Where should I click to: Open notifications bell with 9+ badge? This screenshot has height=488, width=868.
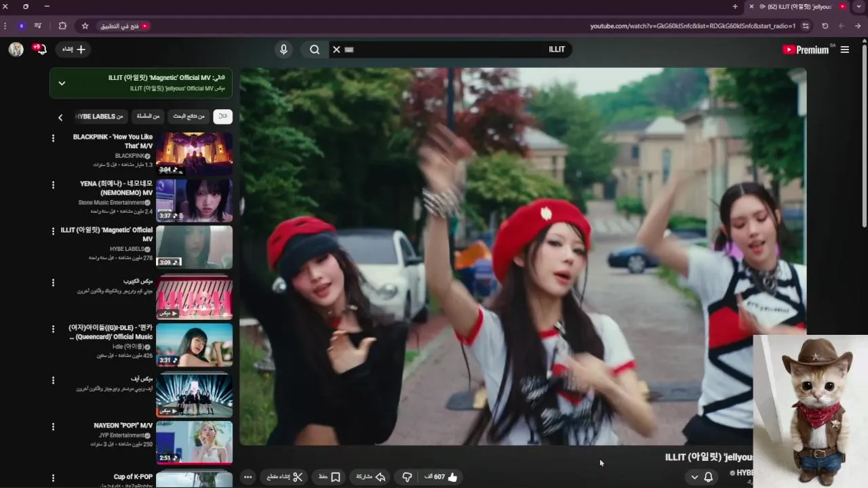(40, 49)
